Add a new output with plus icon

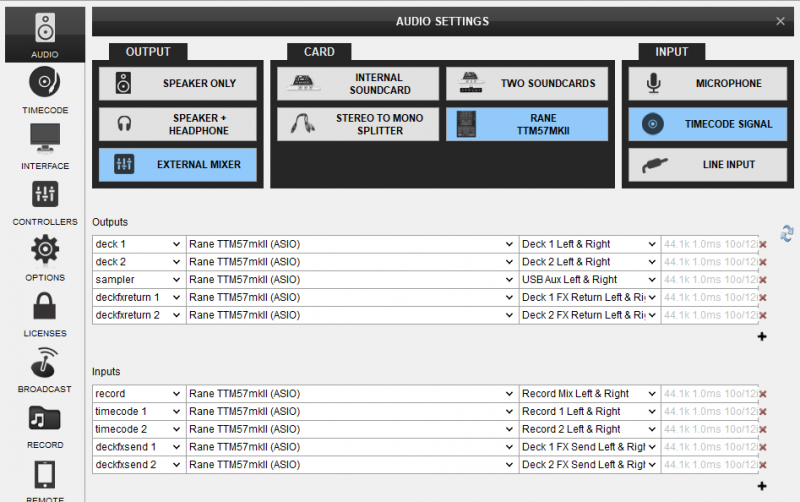coord(762,337)
